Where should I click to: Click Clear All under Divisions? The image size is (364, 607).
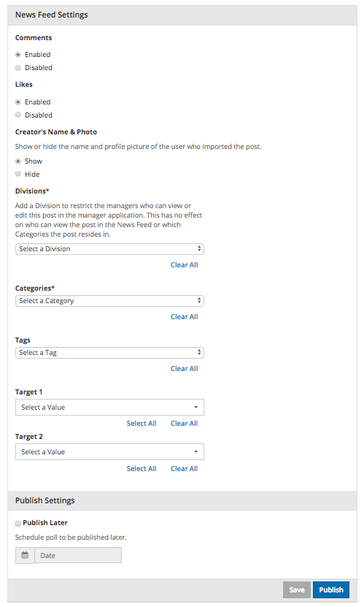(185, 265)
